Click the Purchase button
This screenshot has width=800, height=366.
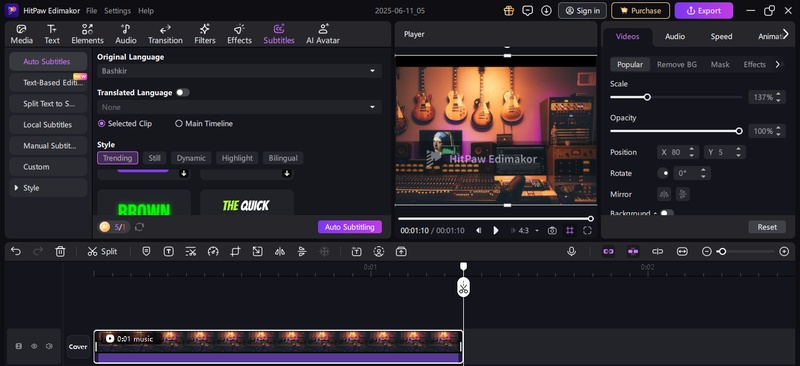click(x=640, y=10)
